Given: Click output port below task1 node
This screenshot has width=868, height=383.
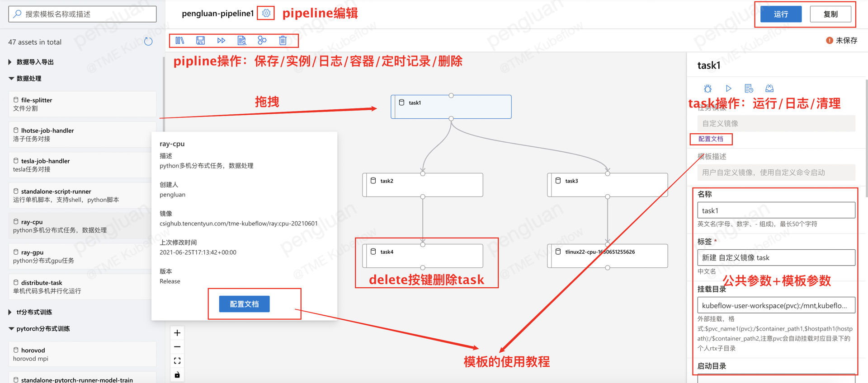Looking at the screenshot, I should 451,119.
